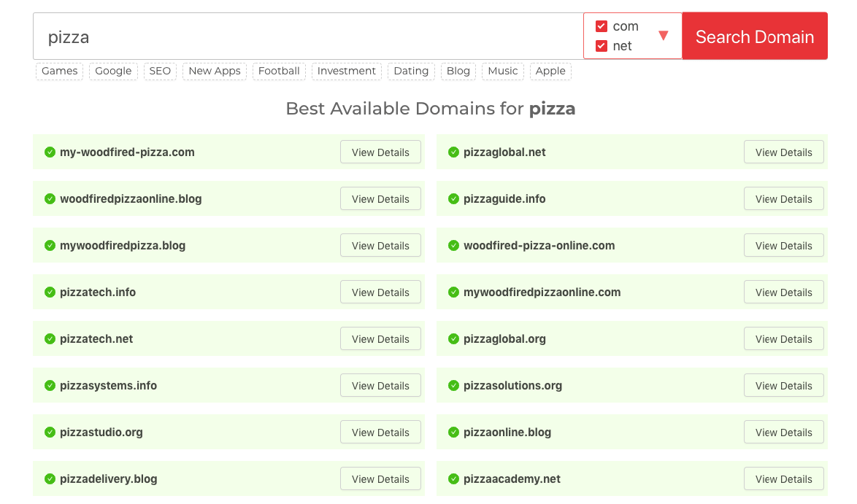Click the Search Domain button
857x504 pixels.
tap(754, 36)
